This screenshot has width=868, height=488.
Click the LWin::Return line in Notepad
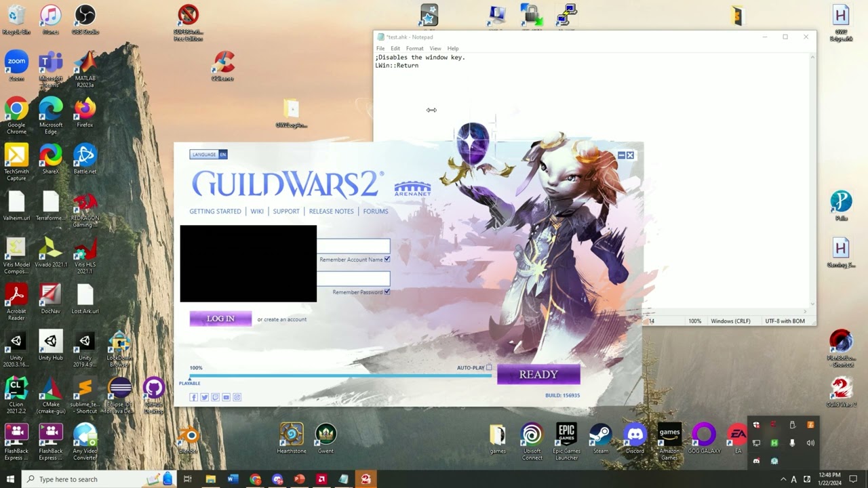[397, 66]
